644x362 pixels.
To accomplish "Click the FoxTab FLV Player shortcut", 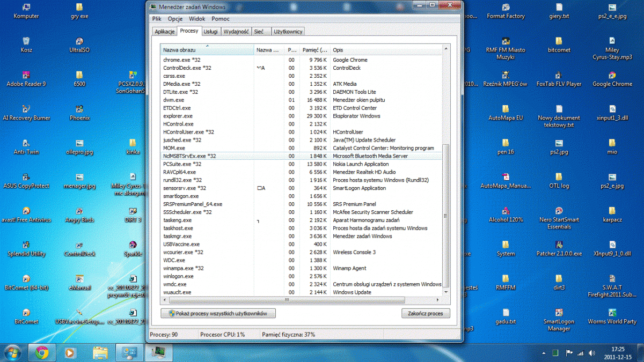I will [558, 78].
